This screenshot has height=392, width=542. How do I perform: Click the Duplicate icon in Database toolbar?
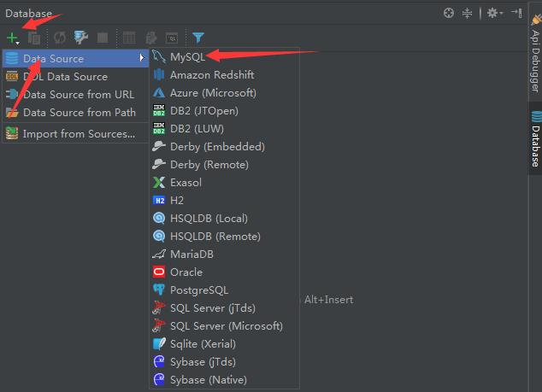click(x=34, y=38)
